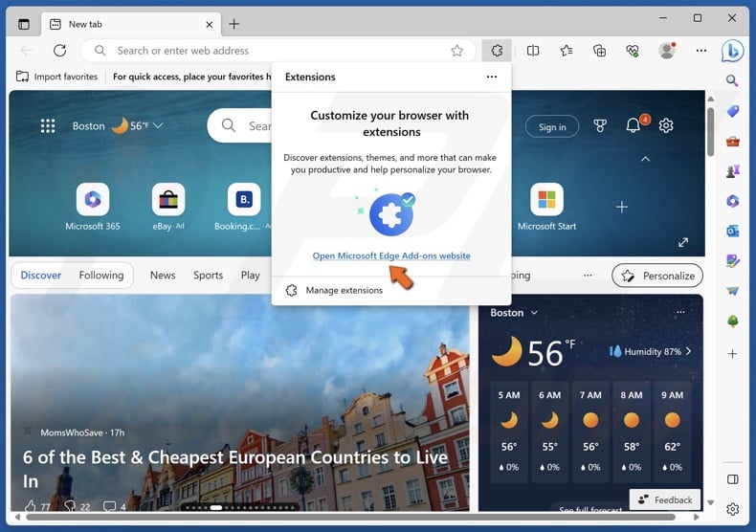Open notifications bell
Viewport: 756px width, 532px height.
[634, 125]
